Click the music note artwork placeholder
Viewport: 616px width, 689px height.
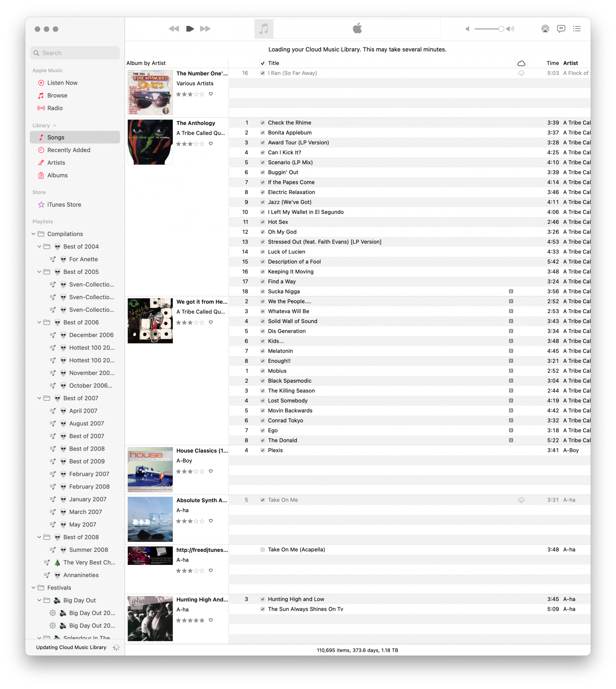[264, 29]
